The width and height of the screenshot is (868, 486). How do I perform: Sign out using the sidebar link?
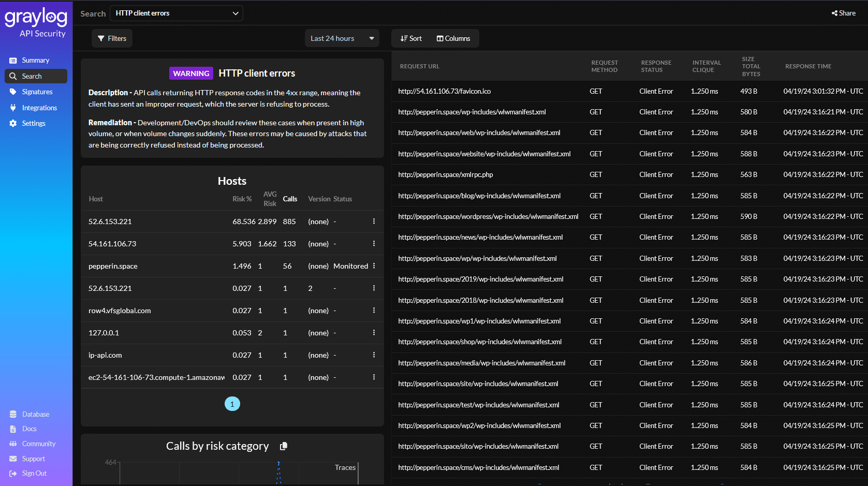click(x=34, y=473)
